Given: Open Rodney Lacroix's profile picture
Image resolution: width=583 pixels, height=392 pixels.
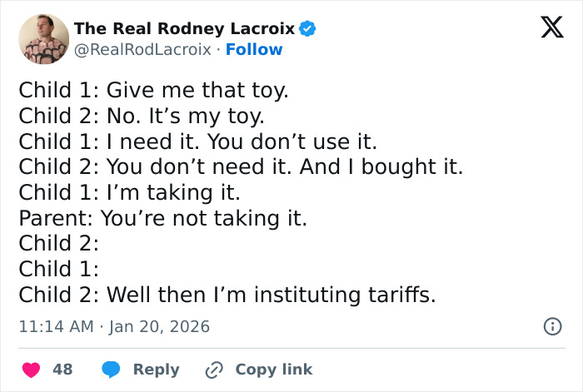Looking at the screenshot, I should click(43, 39).
